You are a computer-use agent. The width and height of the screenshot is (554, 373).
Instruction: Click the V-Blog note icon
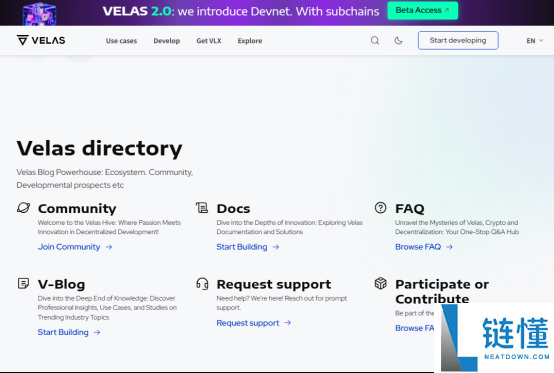[x=23, y=283]
